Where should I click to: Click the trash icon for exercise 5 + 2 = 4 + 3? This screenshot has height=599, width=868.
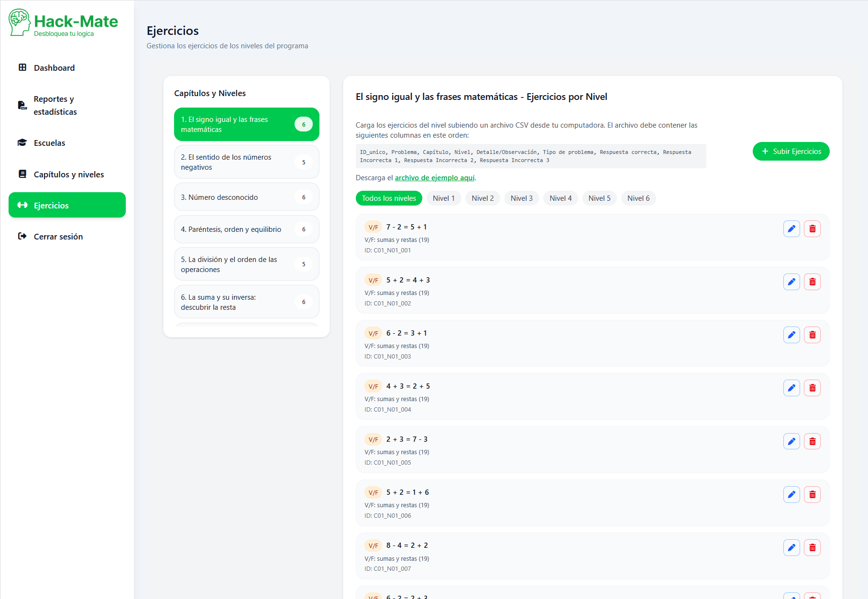coord(812,282)
